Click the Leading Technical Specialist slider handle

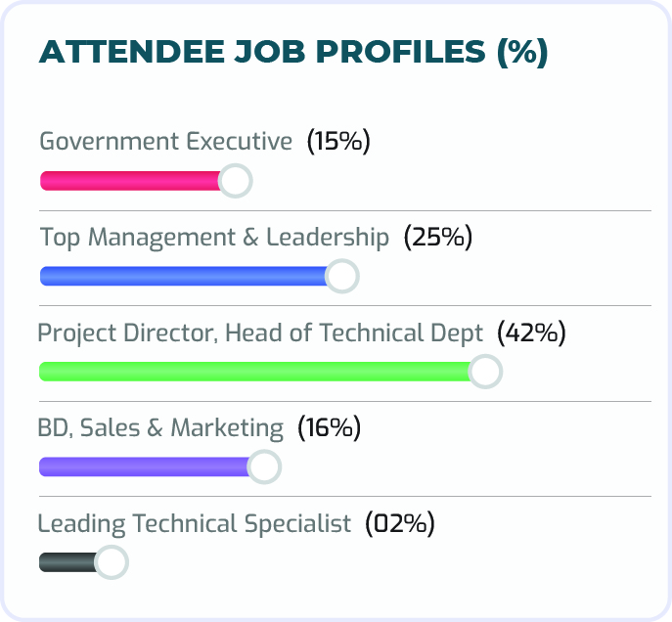pos(112,562)
